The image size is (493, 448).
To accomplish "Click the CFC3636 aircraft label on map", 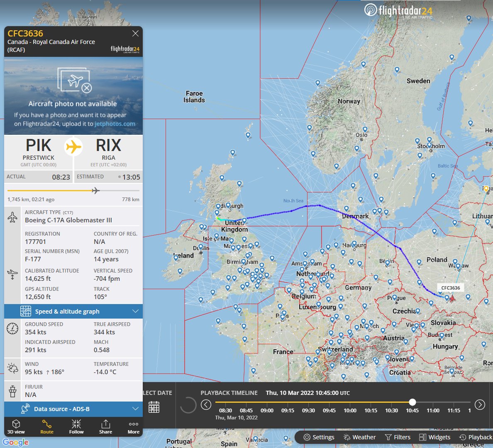I will pos(451,287).
